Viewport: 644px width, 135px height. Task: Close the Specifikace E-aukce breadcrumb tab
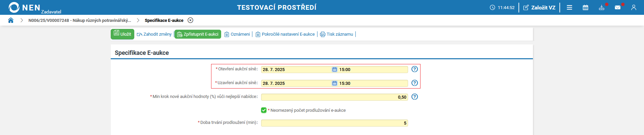click(x=190, y=20)
